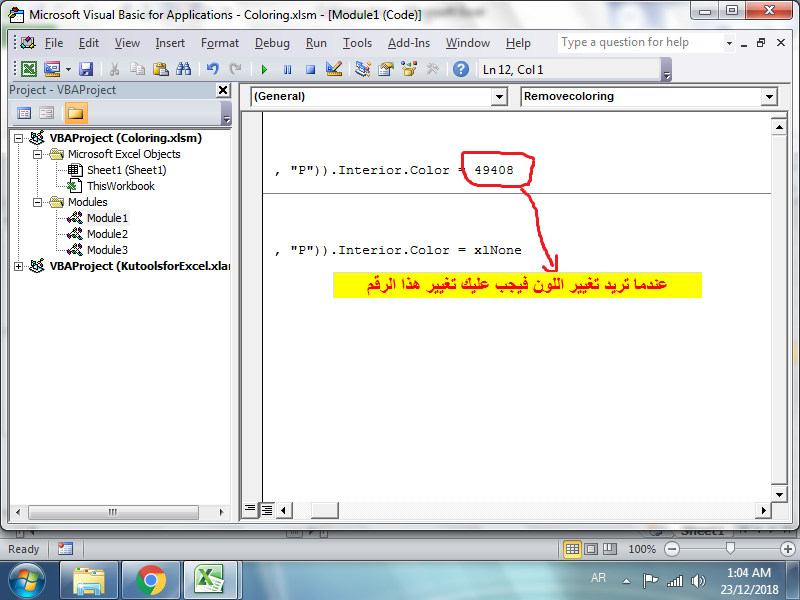Click the code window scroll up arrow

click(x=779, y=127)
